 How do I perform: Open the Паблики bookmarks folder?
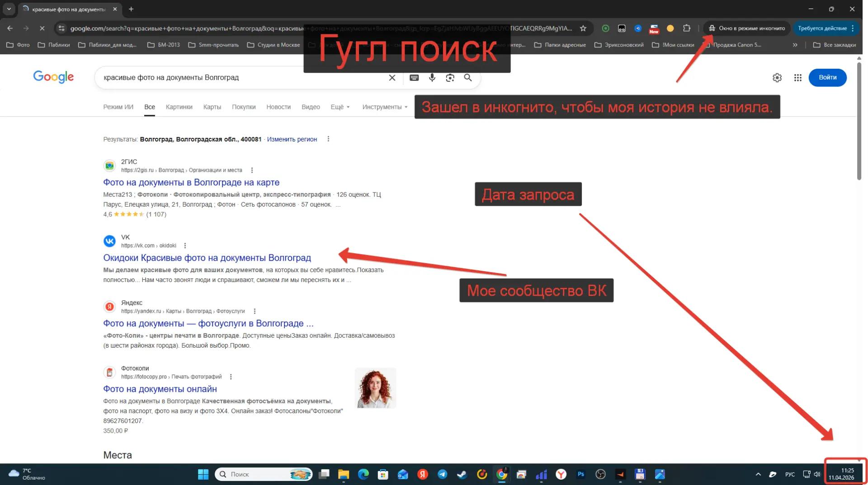pos(54,45)
